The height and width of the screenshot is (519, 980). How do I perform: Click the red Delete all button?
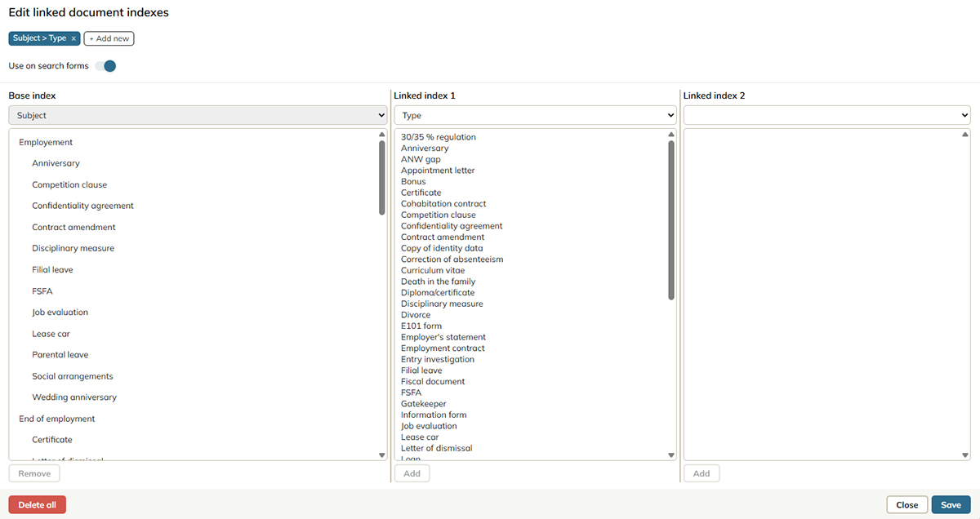[38, 504]
